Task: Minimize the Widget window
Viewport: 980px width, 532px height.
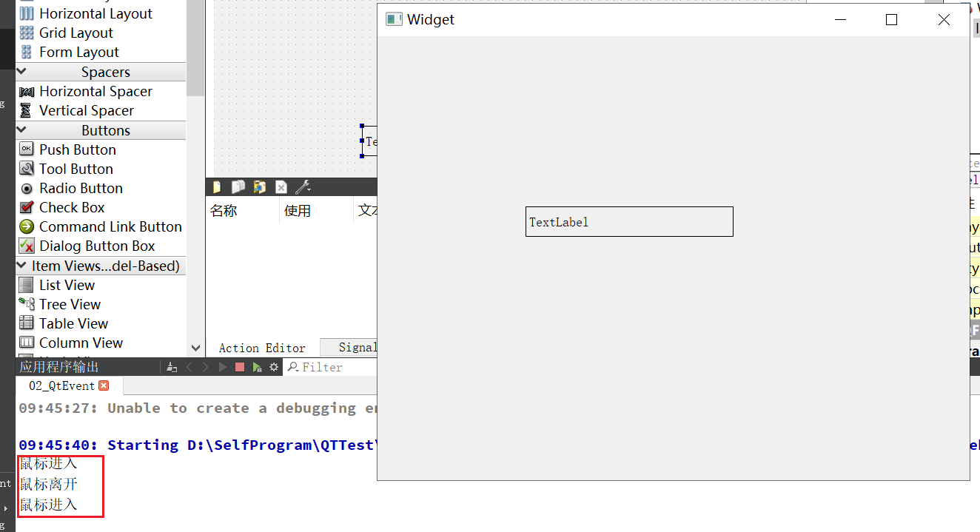Action: click(840, 20)
